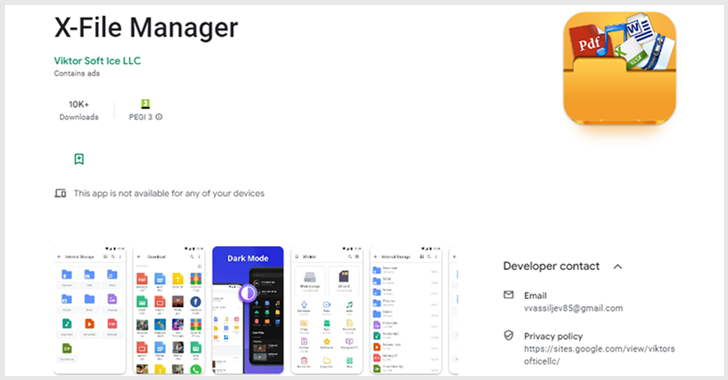Open the Download files grid screenshot
Viewport: 728px width, 380px height.
(169, 310)
